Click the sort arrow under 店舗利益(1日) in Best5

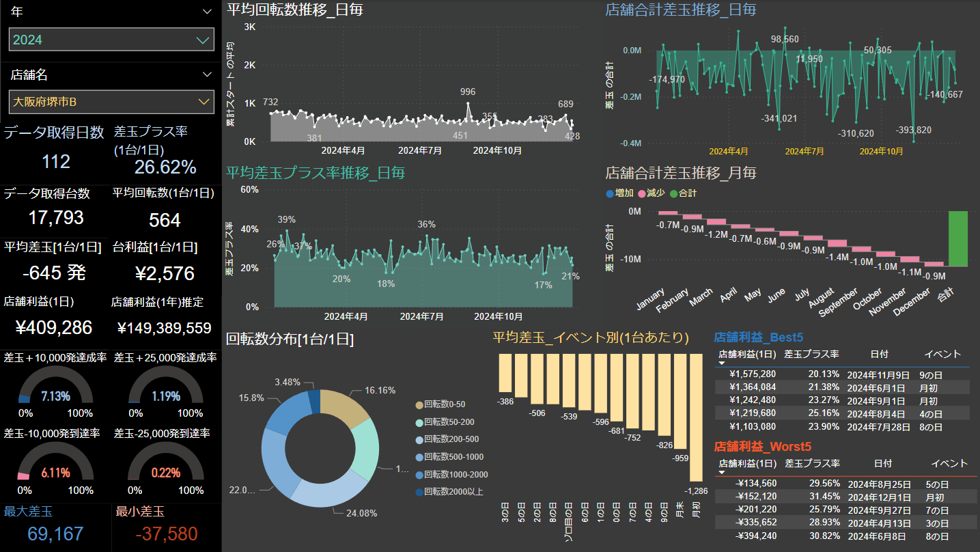[x=723, y=363]
